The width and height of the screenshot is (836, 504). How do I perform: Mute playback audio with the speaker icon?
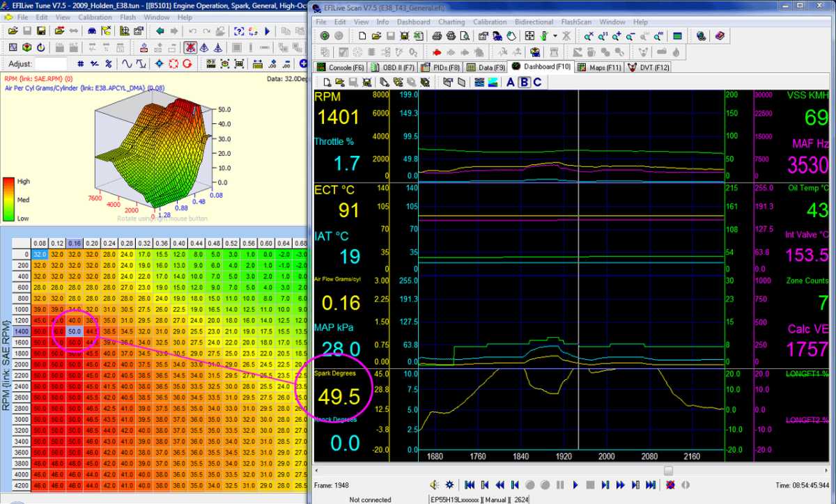(434, 484)
